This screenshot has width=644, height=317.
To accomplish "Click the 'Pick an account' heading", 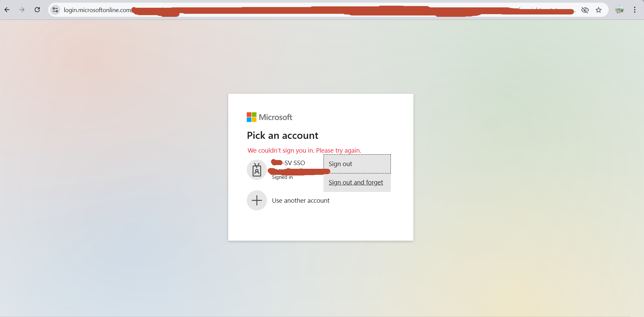I will [282, 135].
